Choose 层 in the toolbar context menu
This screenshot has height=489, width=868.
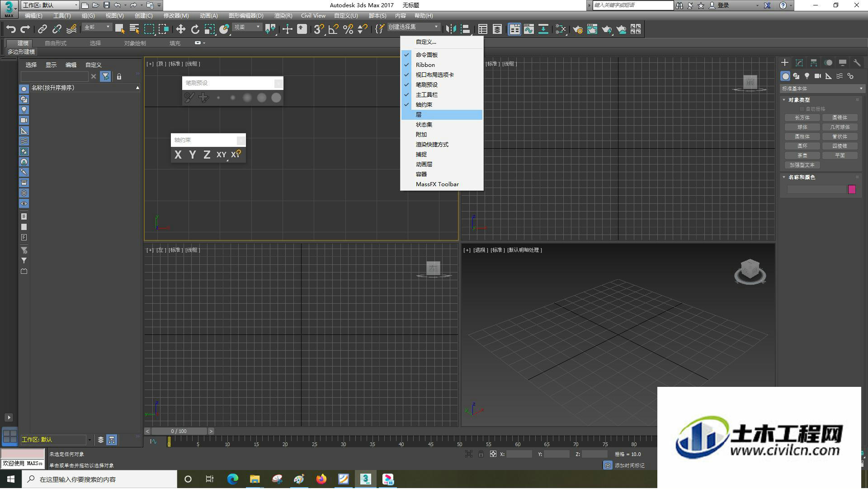click(441, 115)
